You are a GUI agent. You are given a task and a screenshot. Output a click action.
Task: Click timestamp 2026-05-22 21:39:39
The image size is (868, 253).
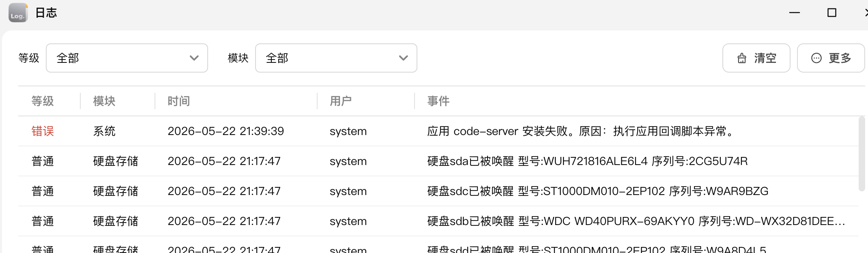point(226,131)
